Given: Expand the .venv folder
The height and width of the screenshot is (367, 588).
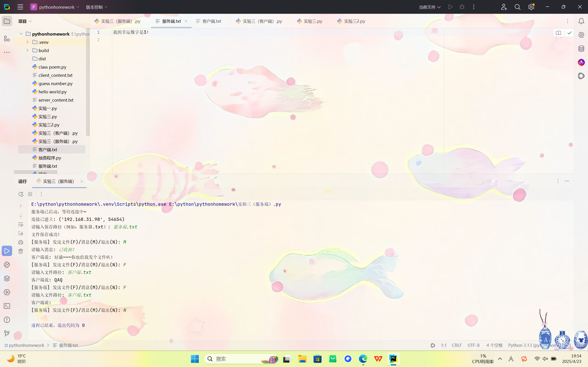Looking at the screenshot, I should [x=28, y=42].
